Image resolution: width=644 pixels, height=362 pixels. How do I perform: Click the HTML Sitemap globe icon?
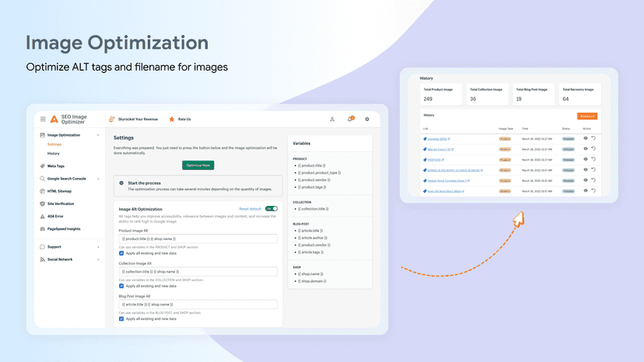pos(42,191)
